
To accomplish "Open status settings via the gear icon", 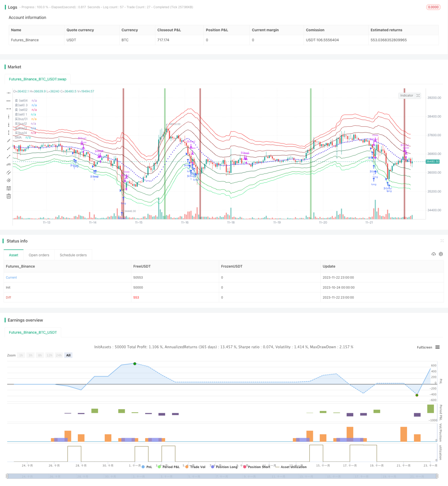I will point(441,254).
